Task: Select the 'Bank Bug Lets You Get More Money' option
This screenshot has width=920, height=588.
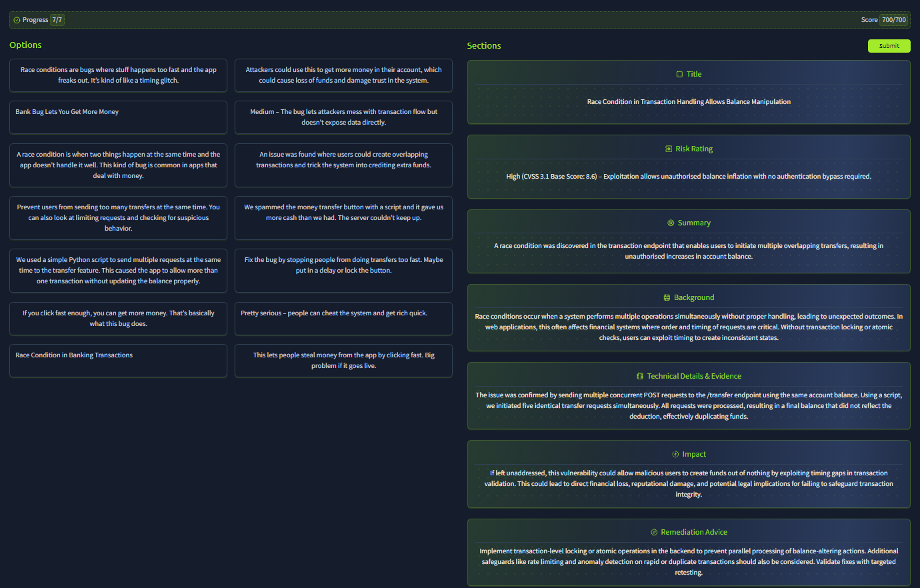Action: click(x=118, y=117)
